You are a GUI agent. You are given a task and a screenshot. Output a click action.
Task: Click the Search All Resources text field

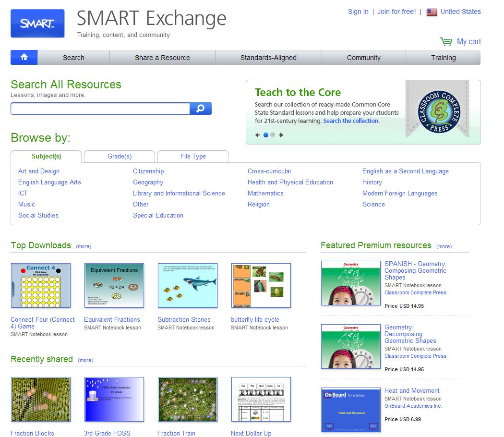[100, 109]
